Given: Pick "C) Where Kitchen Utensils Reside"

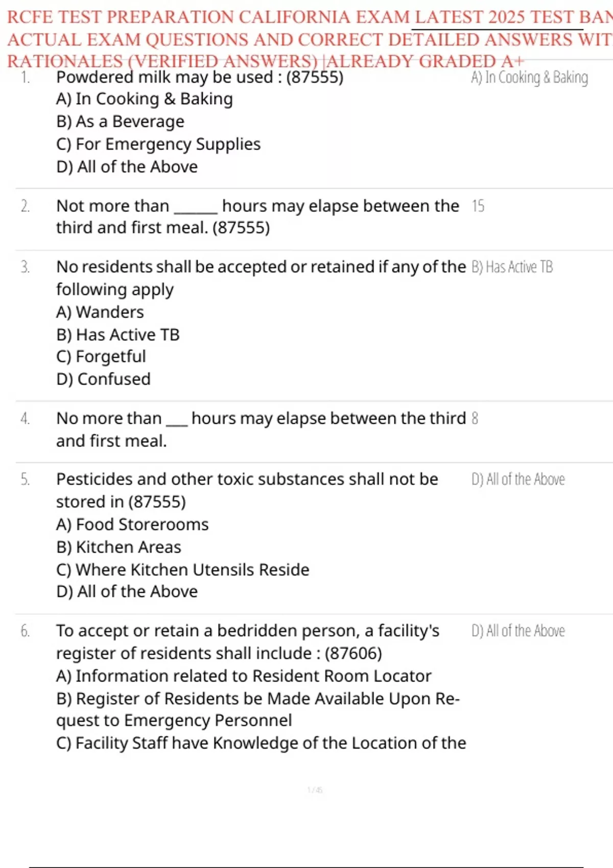Looking at the screenshot, I should [182, 569].
